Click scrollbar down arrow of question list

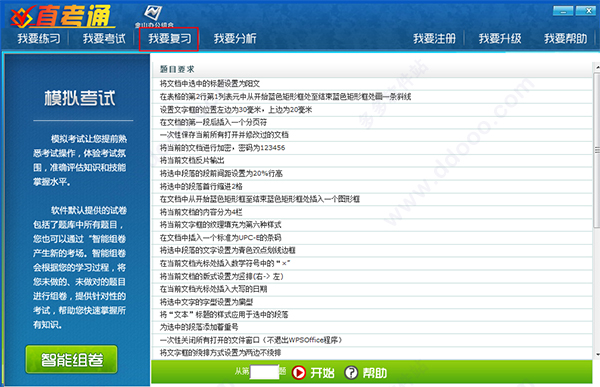(x=597, y=355)
